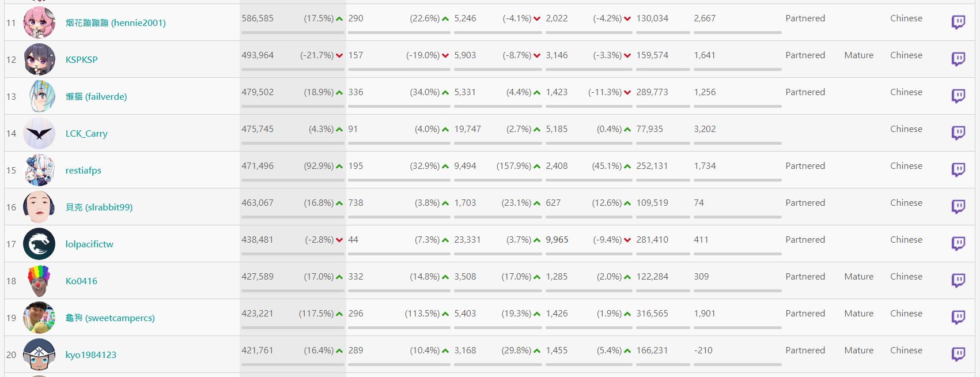Open Twitch icon in lolpacifictw row
980x377 pixels.
(958, 244)
